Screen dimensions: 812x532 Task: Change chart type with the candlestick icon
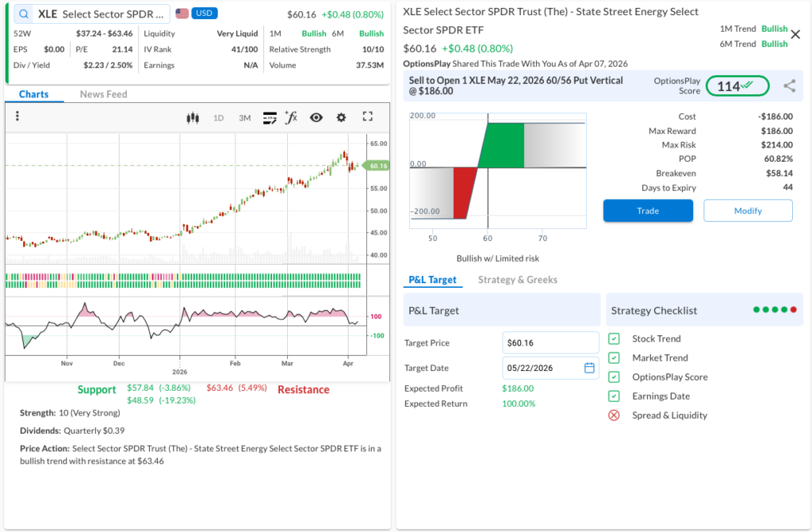point(192,117)
